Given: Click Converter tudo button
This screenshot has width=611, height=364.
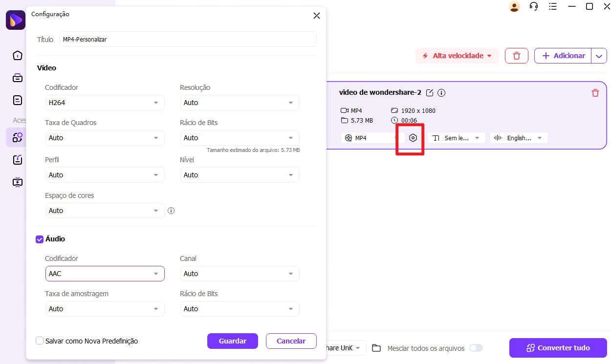Looking at the screenshot, I should point(558,348).
